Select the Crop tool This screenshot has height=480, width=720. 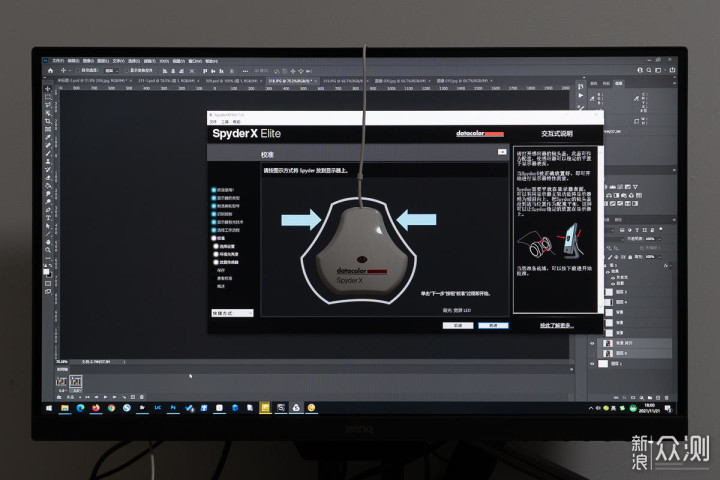[48, 121]
